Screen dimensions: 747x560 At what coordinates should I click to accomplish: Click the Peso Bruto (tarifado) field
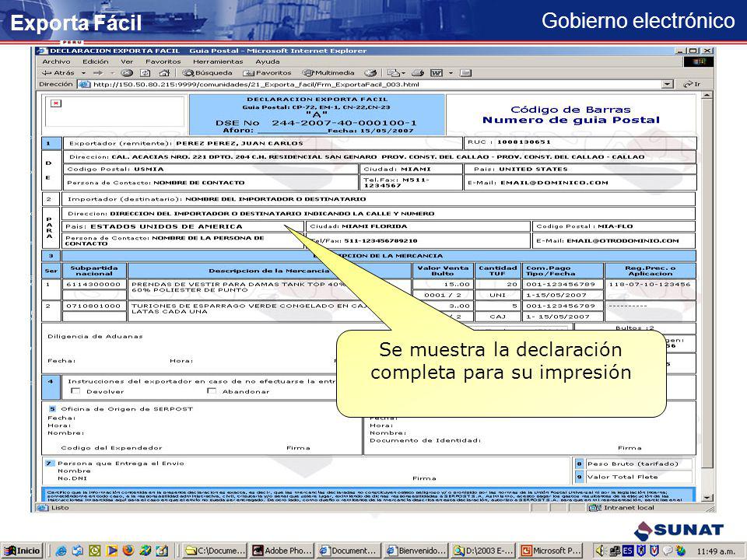tap(640, 464)
